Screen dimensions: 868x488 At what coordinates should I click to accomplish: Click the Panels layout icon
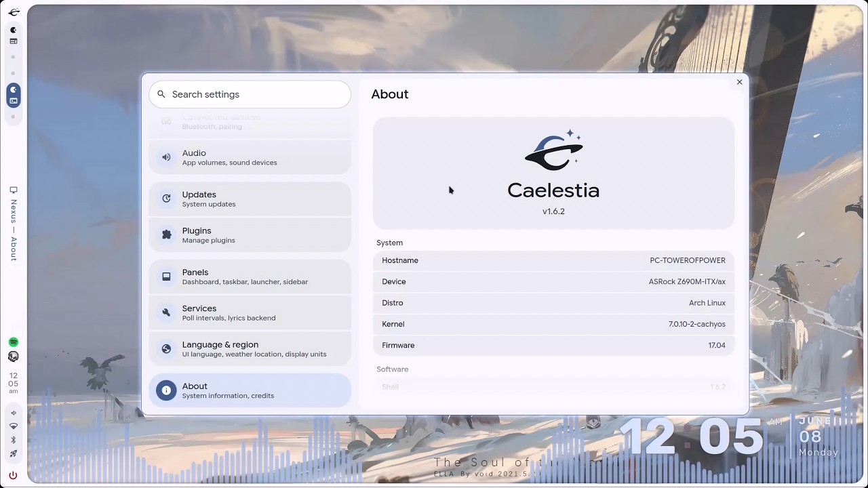[166, 277]
